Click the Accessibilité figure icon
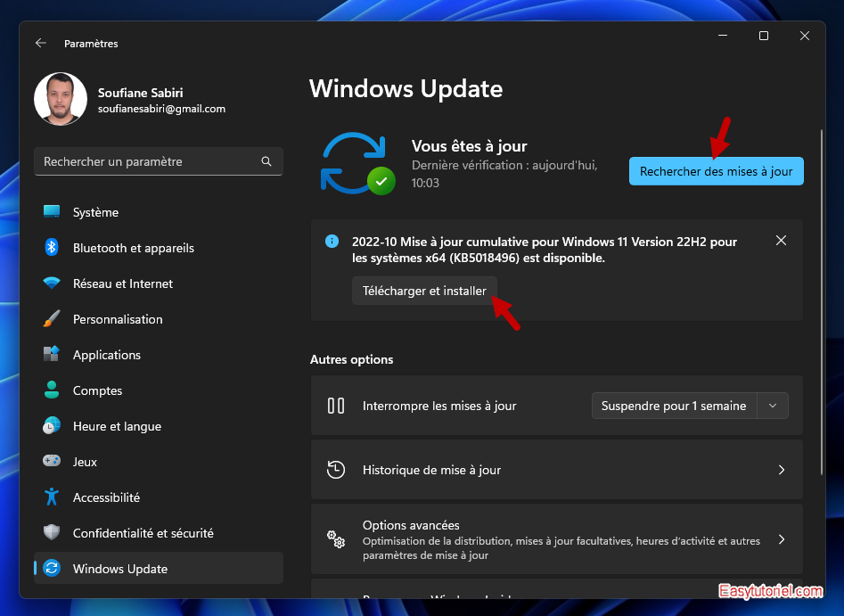The width and height of the screenshot is (844, 616). tap(52, 497)
